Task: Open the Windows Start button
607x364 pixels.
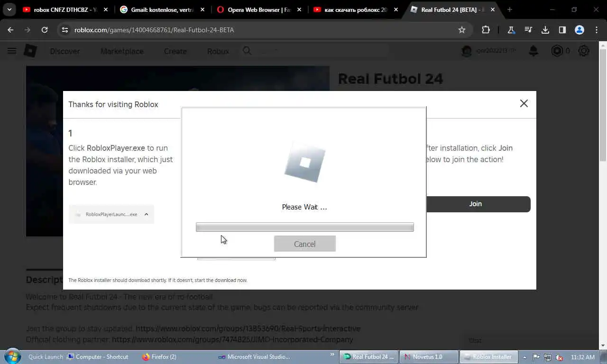Action: (x=12, y=356)
